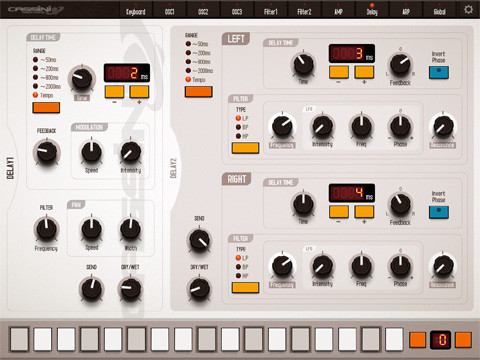480x360 pixels.
Task: Click Right filter type yellow button
Action: 245,287
